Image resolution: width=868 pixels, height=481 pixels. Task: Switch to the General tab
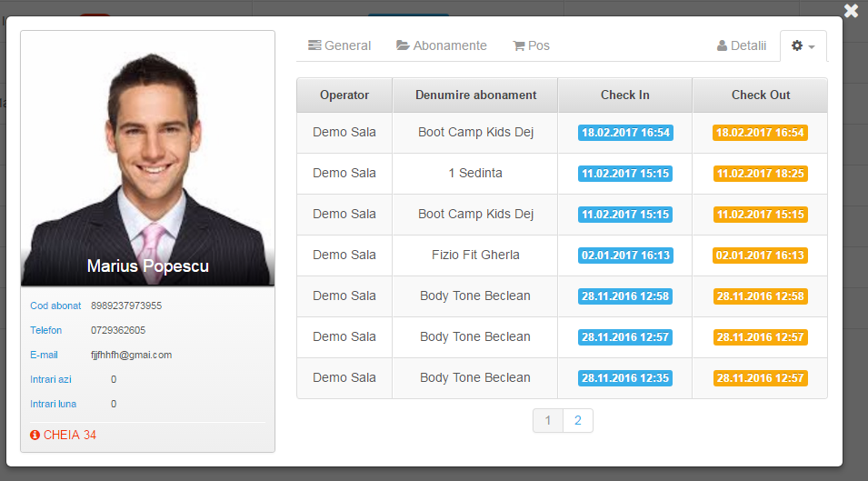pyautogui.click(x=339, y=45)
